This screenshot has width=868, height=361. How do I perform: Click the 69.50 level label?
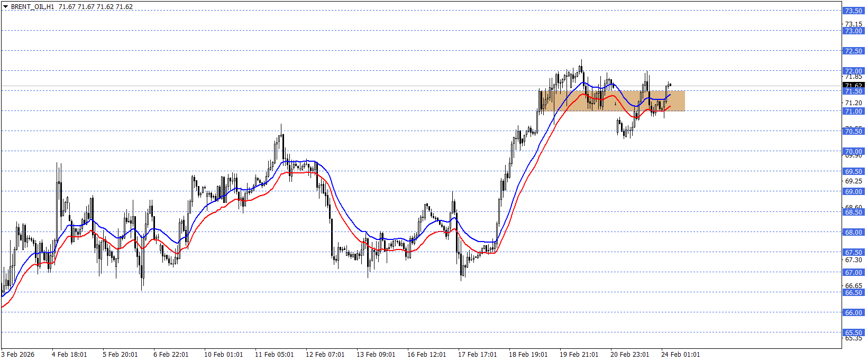pyautogui.click(x=853, y=171)
